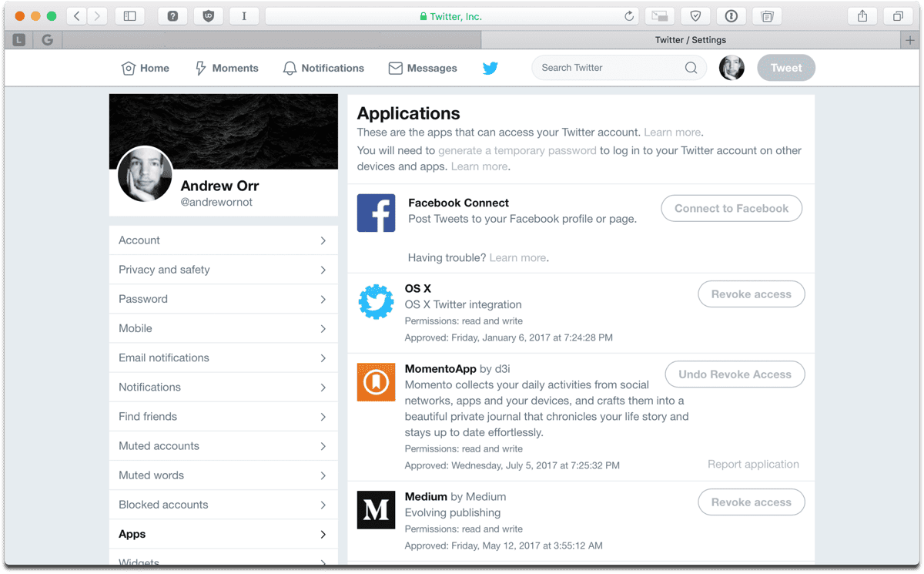The image size is (924, 574).
Task: Open Account settings
Action: coord(223,240)
